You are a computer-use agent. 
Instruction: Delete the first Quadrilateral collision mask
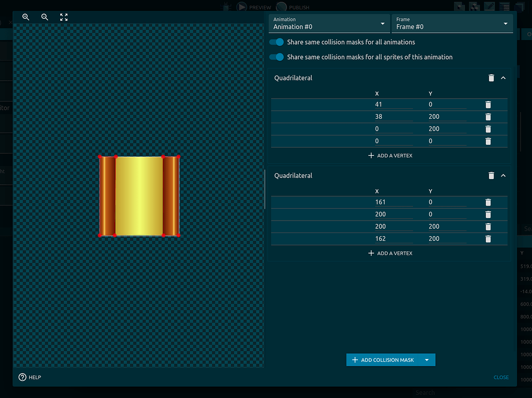click(x=491, y=78)
